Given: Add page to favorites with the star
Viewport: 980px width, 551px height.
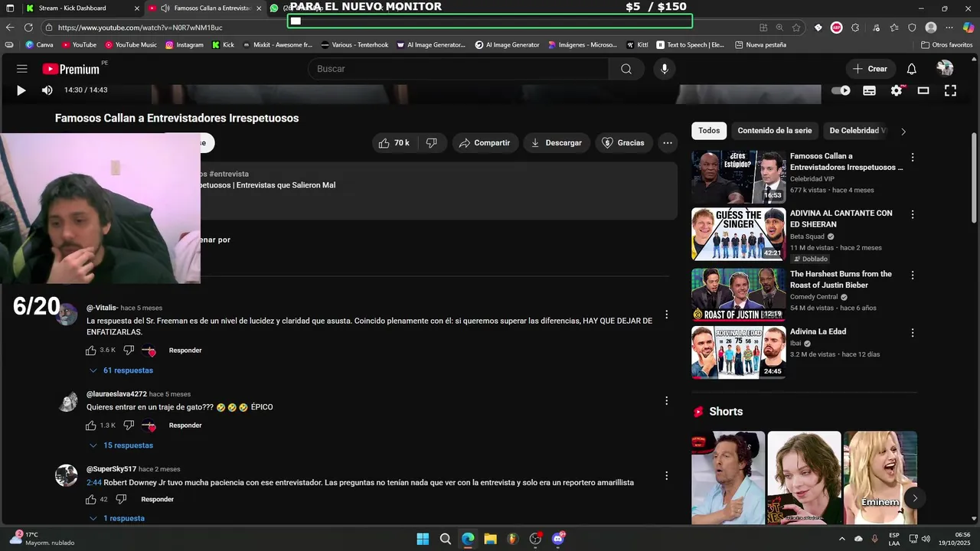Looking at the screenshot, I should (x=796, y=28).
